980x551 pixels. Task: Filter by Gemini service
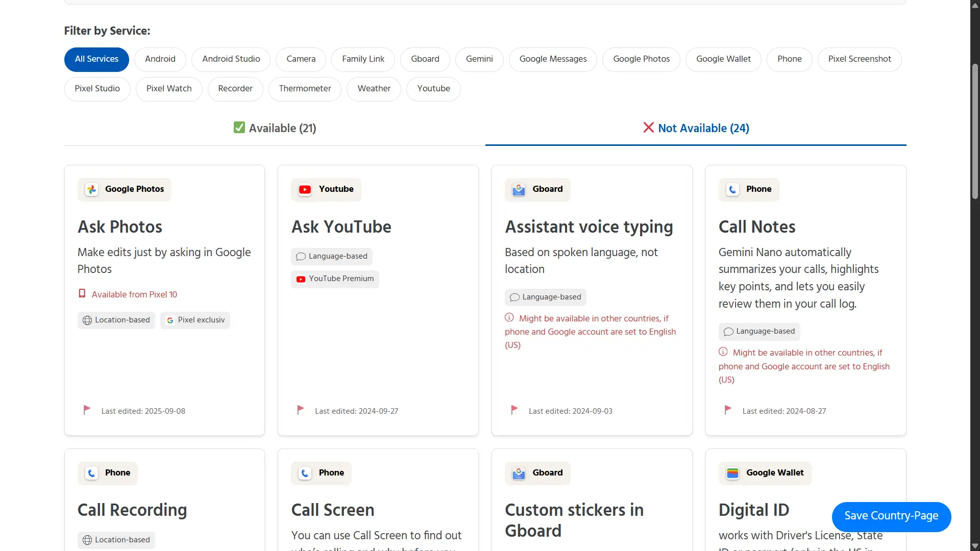click(479, 59)
